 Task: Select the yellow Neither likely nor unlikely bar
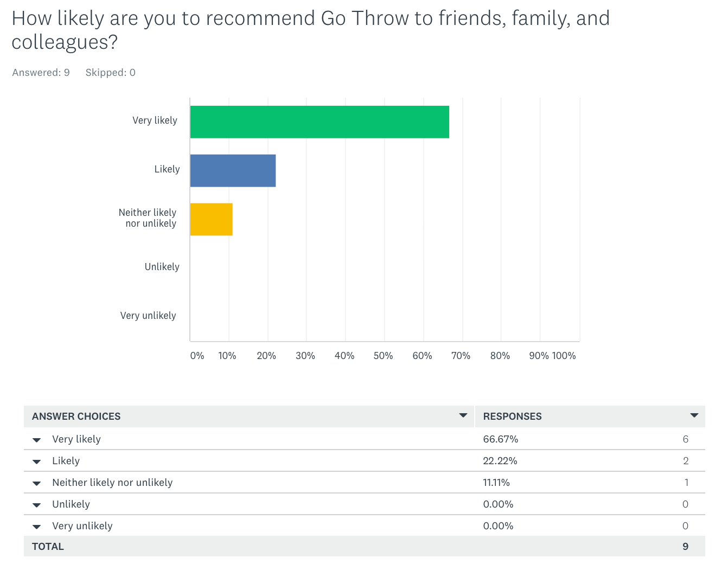pyautogui.click(x=212, y=220)
